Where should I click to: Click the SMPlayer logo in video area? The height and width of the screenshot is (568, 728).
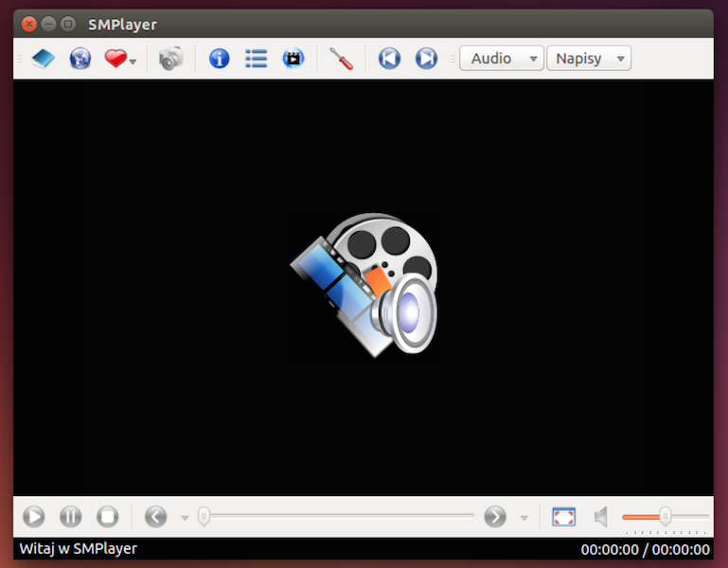tap(364, 284)
